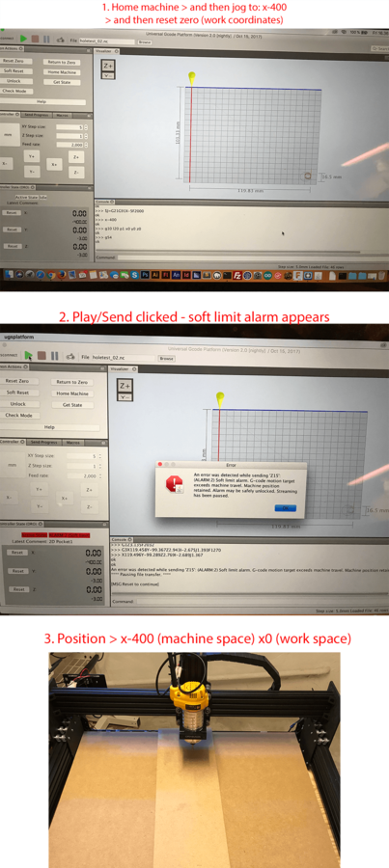The width and height of the screenshot is (389, 868).
Task: Adjust the Z Step size stepper in error-dialog window
Action: pyautogui.click(x=99, y=466)
